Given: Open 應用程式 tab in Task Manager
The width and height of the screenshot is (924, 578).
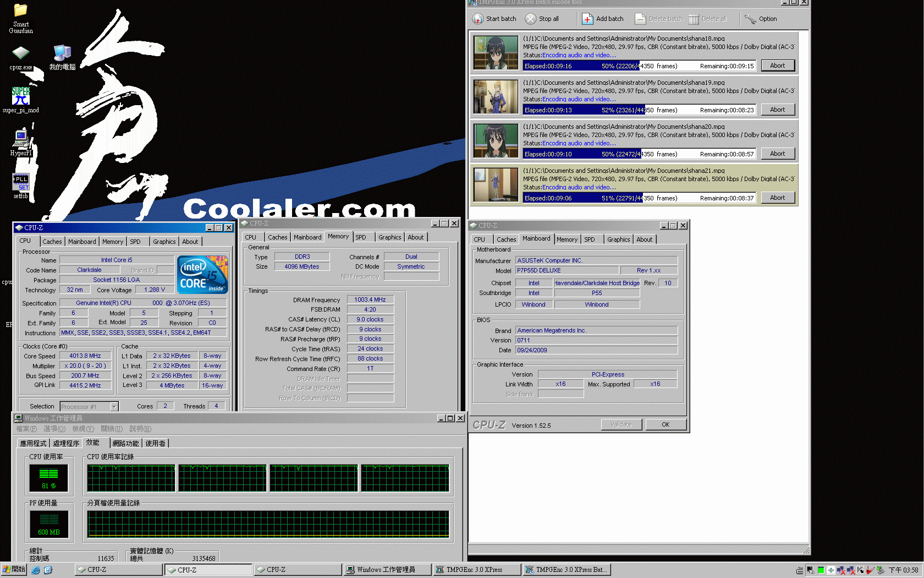Looking at the screenshot, I should pos(34,443).
